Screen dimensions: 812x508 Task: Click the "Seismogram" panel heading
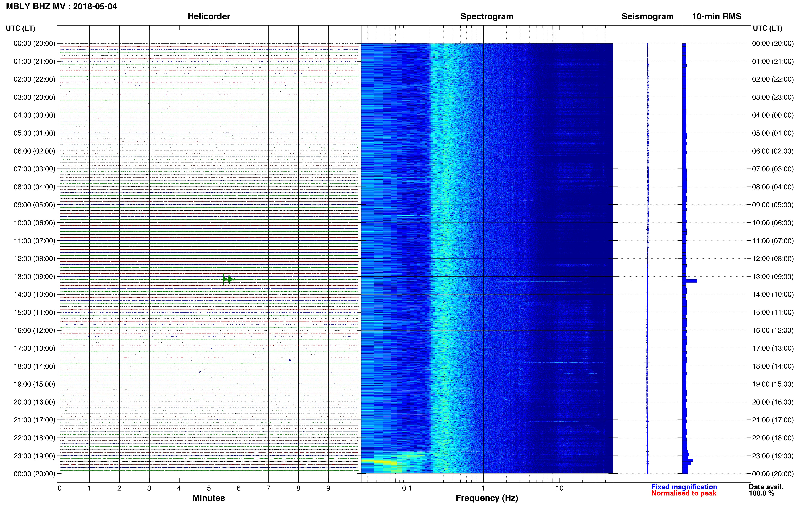[x=647, y=16]
